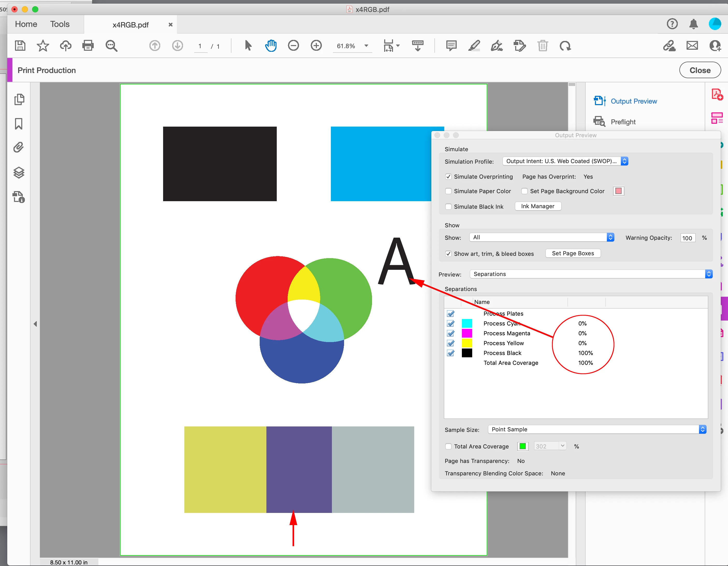This screenshot has width=728, height=566.
Task: Click the Warning Opacity input field
Action: (x=687, y=238)
